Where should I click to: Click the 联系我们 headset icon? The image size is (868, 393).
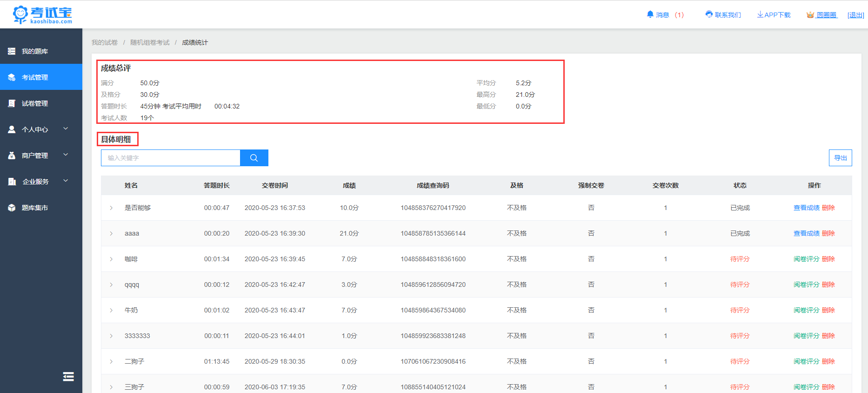coord(709,14)
